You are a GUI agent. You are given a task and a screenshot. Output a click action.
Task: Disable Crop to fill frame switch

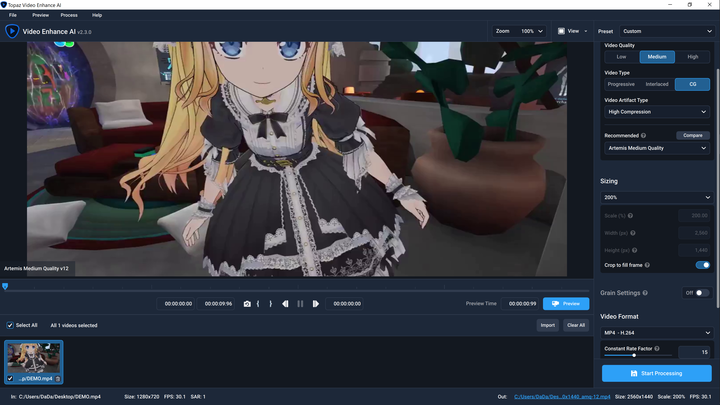click(703, 265)
